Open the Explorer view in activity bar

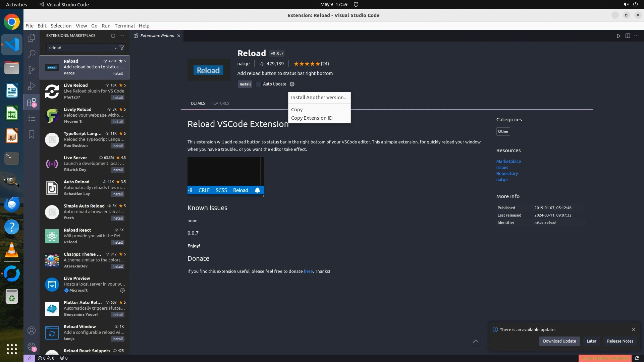(x=32, y=38)
